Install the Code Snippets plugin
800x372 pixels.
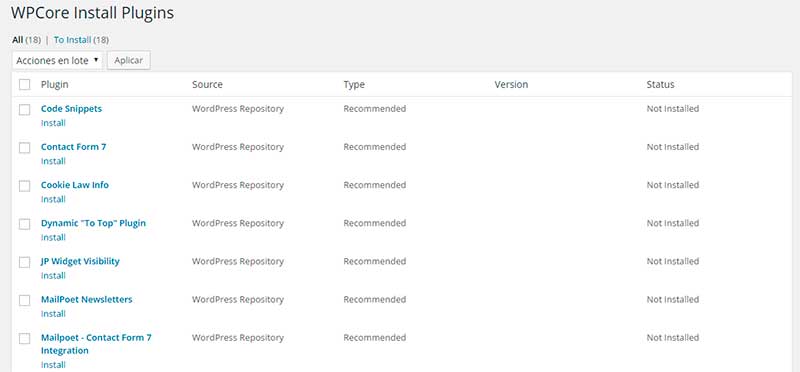(x=53, y=123)
